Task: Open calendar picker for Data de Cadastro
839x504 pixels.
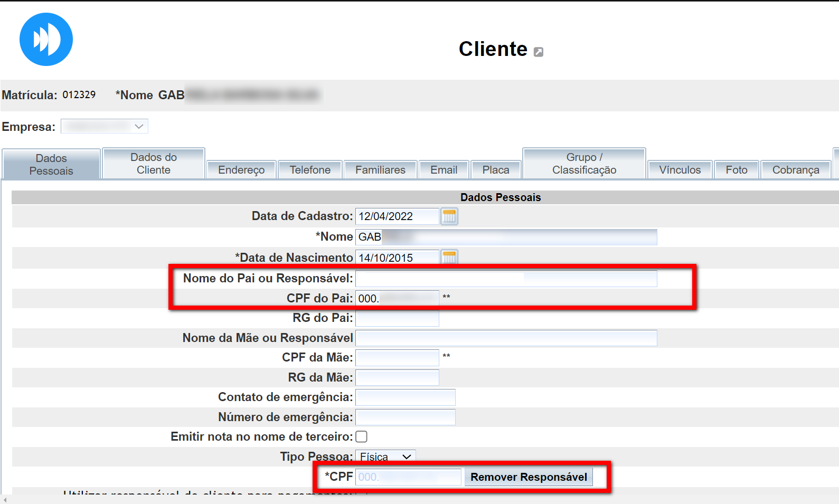Action: [x=449, y=216]
